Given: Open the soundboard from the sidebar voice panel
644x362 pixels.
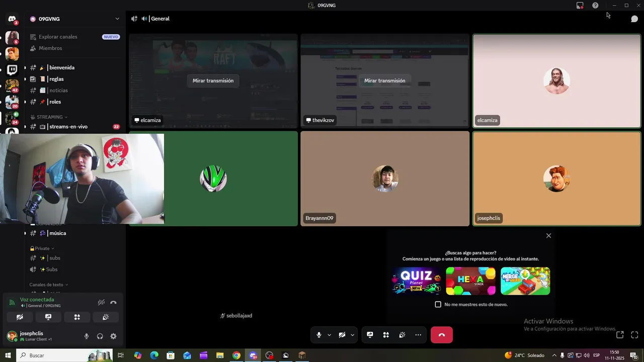Looking at the screenshot, I should tap(106, 317).
